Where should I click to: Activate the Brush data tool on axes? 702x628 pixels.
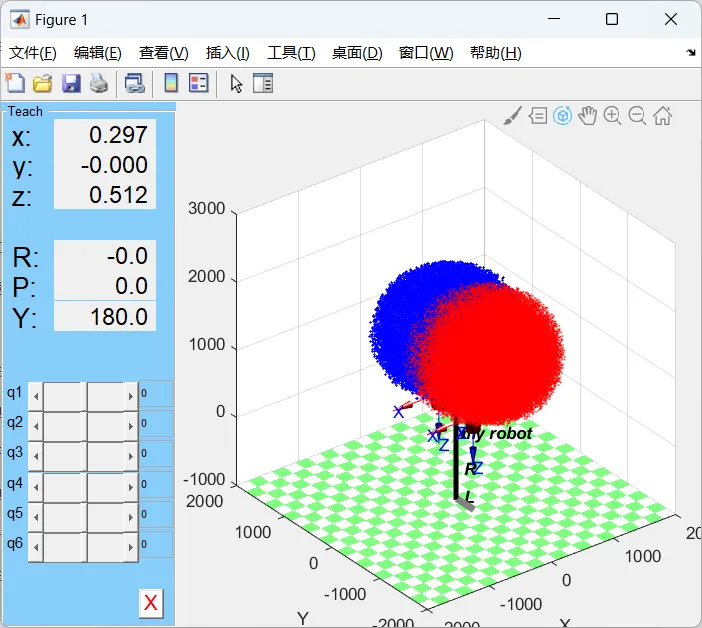pyautogui.click(x=513, y=116)
